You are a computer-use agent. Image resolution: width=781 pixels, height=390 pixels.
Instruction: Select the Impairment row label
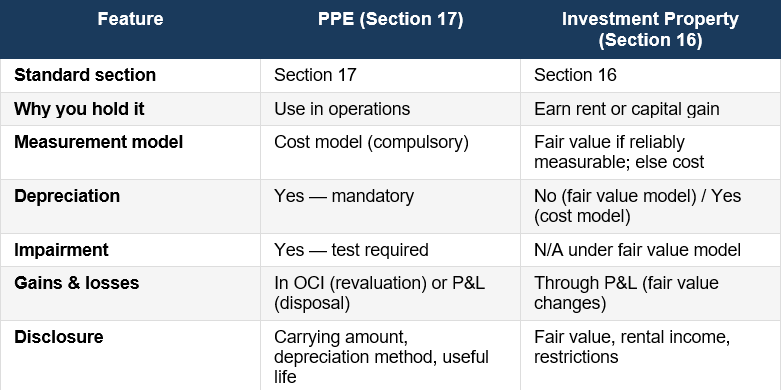(x=61, y=250)
